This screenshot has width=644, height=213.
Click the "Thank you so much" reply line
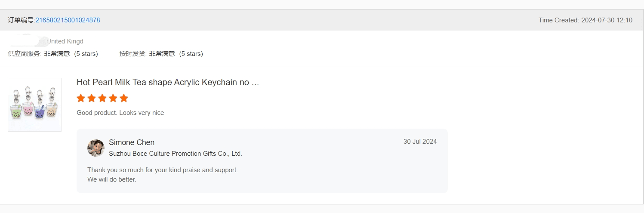(163, 170)
